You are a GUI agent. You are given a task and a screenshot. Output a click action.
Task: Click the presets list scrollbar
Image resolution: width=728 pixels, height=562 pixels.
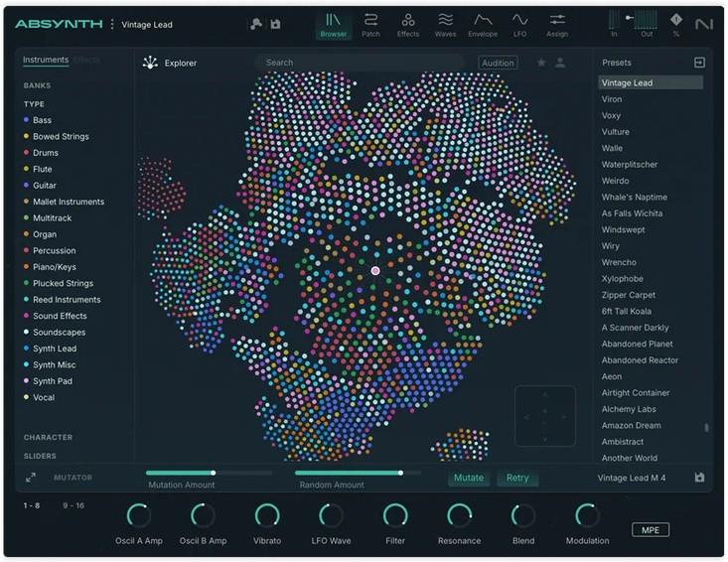click(706, 427)
